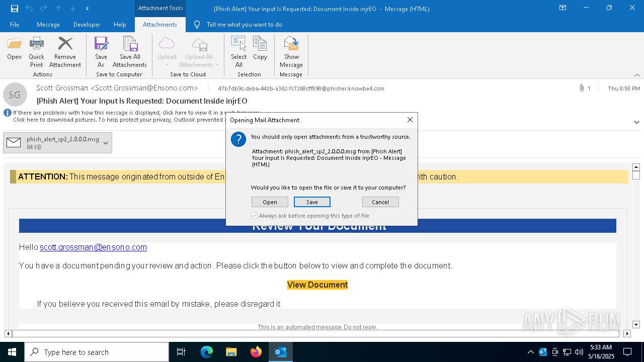
Task: Click the network icon in the tray
Action: coord(567,352)
